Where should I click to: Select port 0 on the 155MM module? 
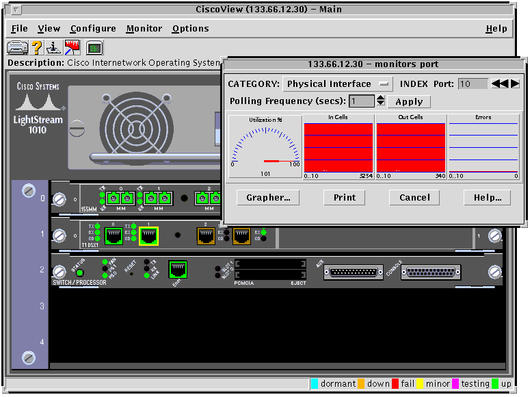[x=120, y=198]
